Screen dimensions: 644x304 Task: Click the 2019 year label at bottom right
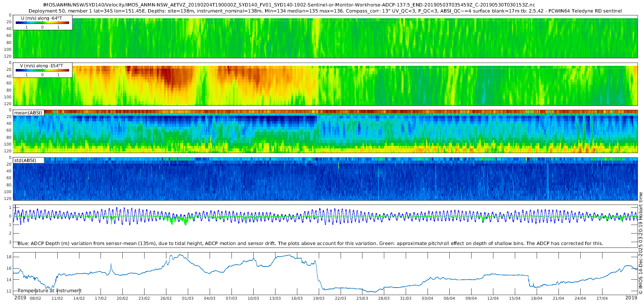[x=631, y=298]
